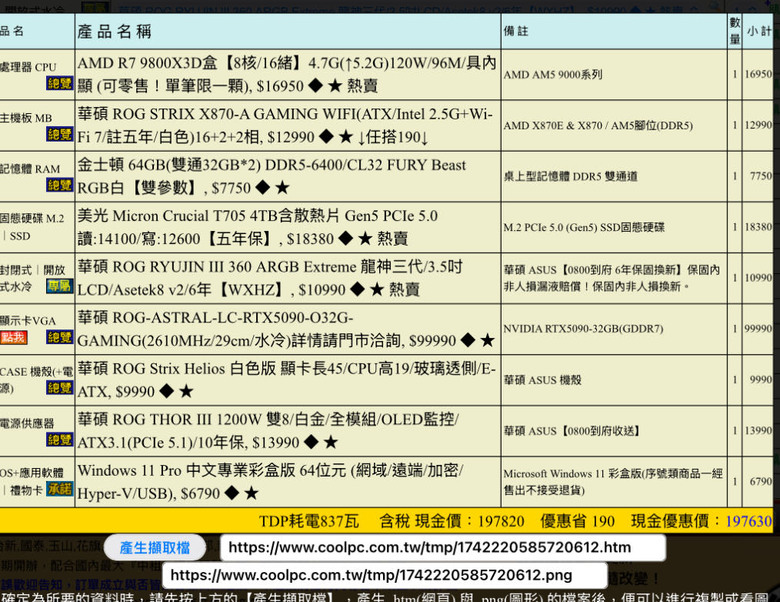Click the orange 點我 badge under 顯示卡VGA
780x602 pixels.
13,338
